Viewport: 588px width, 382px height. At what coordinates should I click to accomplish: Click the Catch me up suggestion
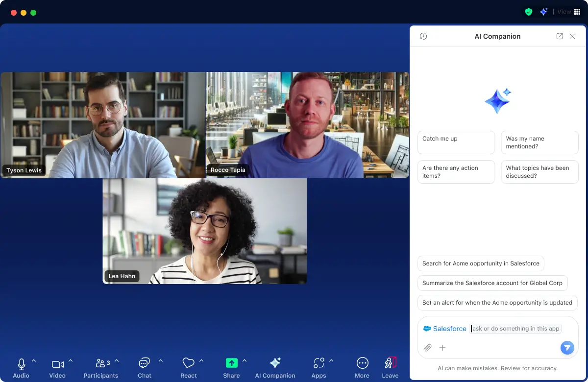[x=456, y=142]
